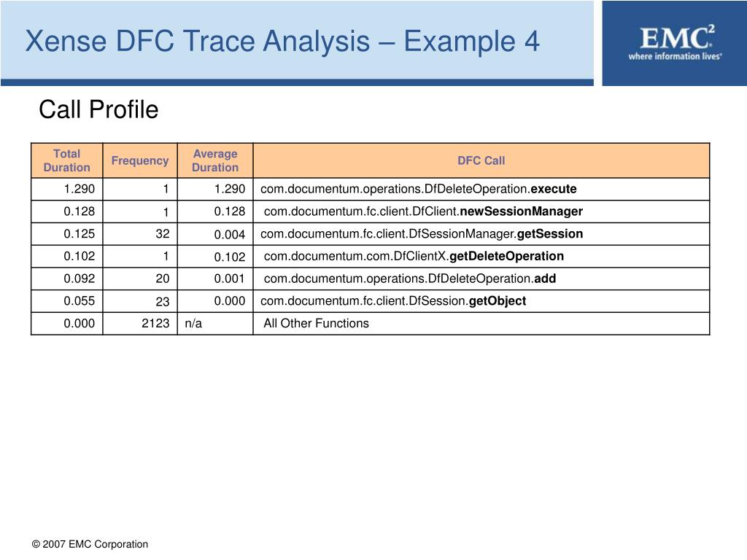Screen dimensions: 747x560
Task: Select total duration cell in 'All Other Functions' row
Action: 66,323
